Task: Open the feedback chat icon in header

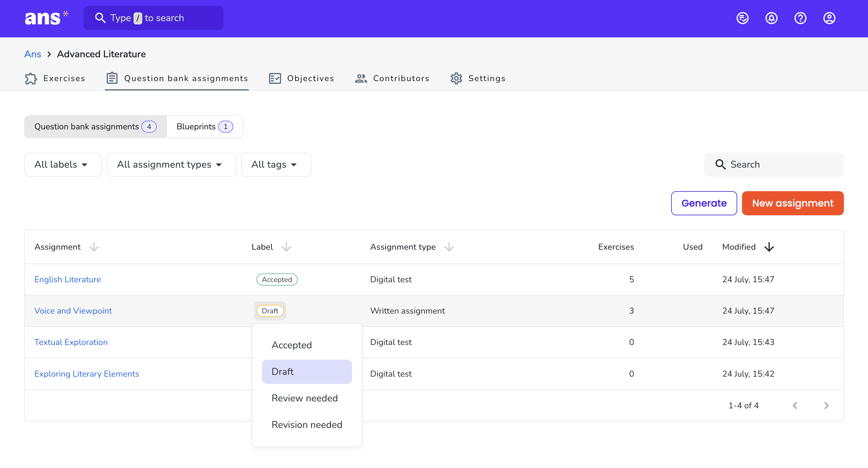Action: click(x=742, y=18)
